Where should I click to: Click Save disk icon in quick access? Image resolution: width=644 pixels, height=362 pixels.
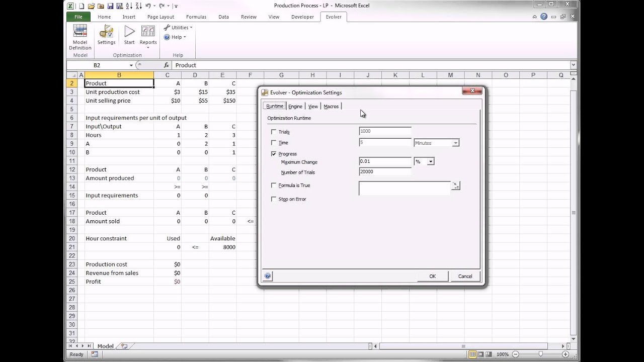pos(110,6)
